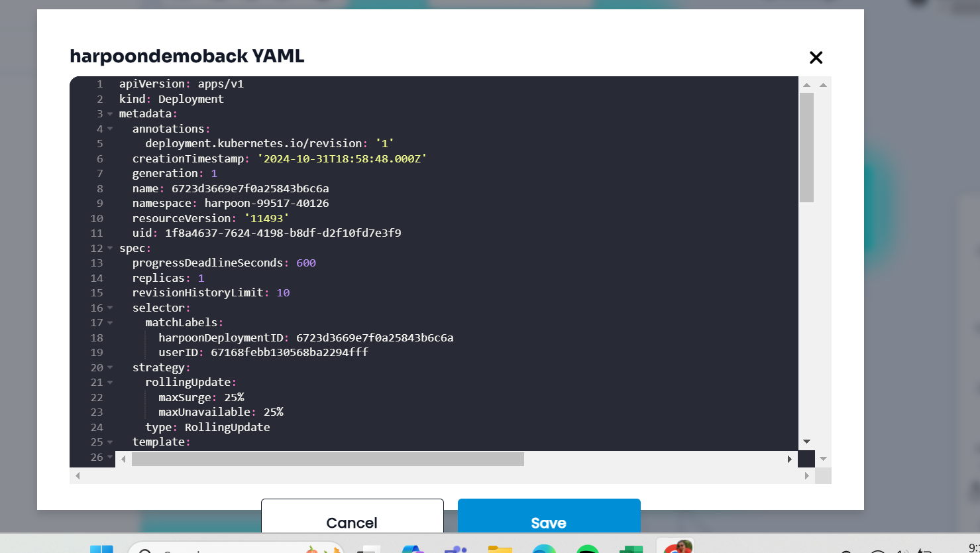Click the 'harpoondemoback YAML' dialog title
Image resolution: width=980 pixels, height=553 pixels.
pos(187,56)
